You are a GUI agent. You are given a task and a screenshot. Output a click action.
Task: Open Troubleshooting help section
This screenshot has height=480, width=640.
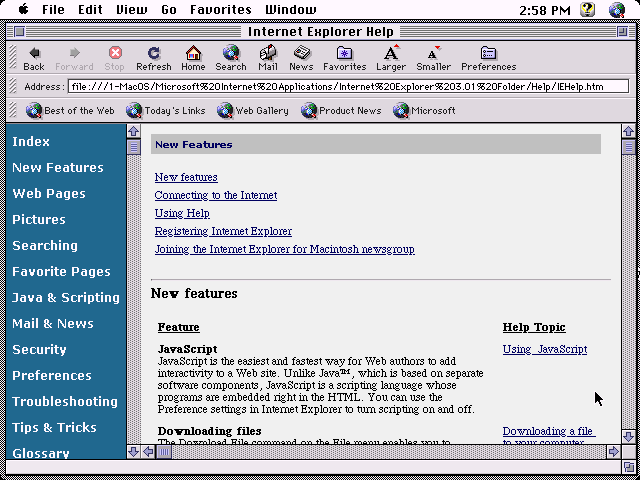(x=65, y=402)
